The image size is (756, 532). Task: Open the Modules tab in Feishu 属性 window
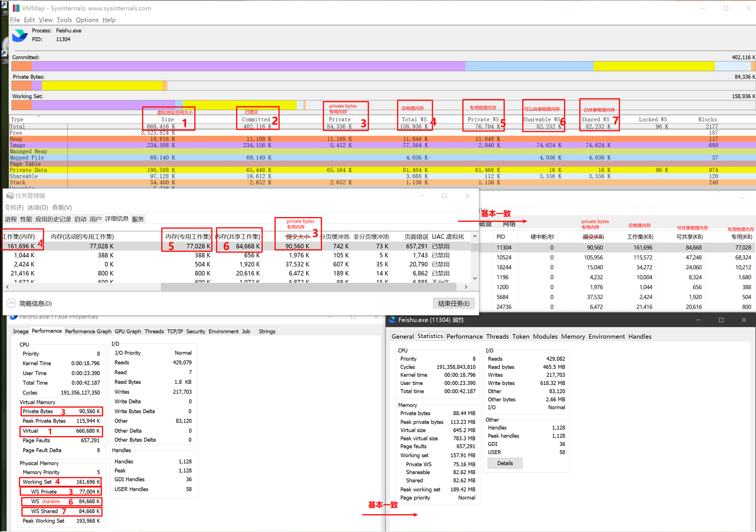[x=545, y=336]
